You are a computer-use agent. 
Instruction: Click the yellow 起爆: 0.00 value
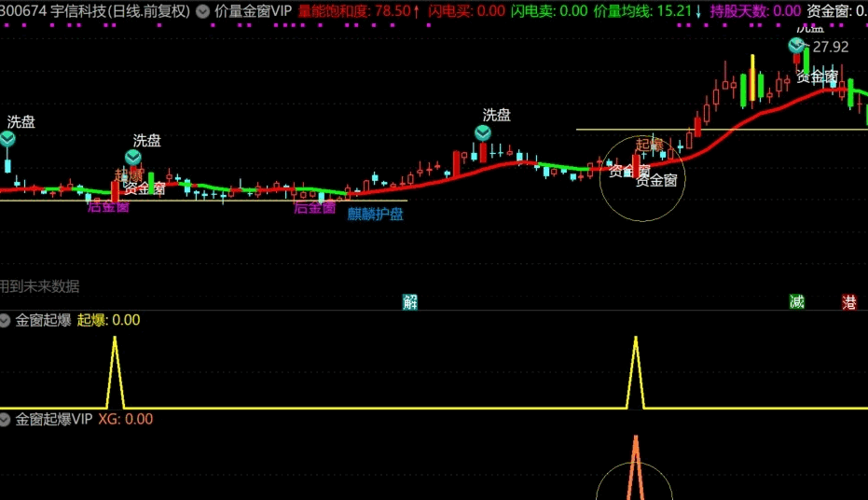tap(108, 320)
